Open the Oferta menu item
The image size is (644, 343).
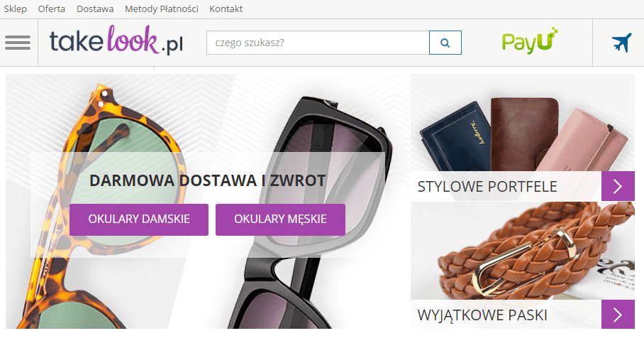tap(51, 9)
